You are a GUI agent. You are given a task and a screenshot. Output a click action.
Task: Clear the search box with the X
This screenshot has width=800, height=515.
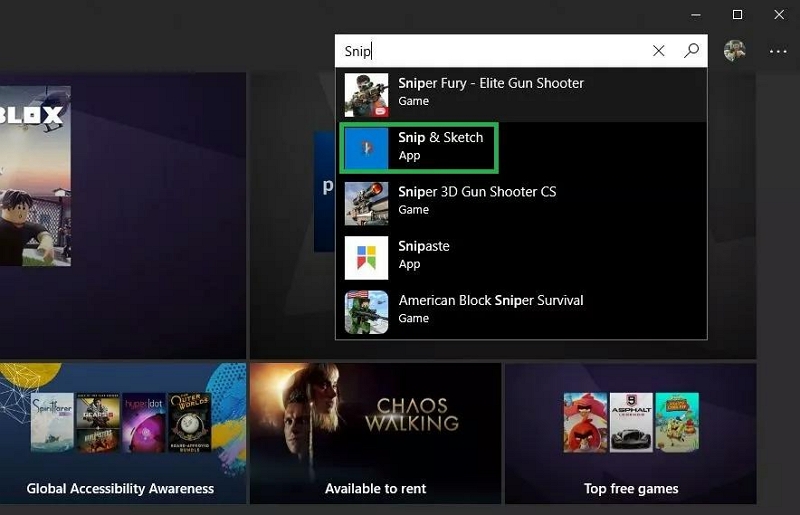click(x=659, y=51)
